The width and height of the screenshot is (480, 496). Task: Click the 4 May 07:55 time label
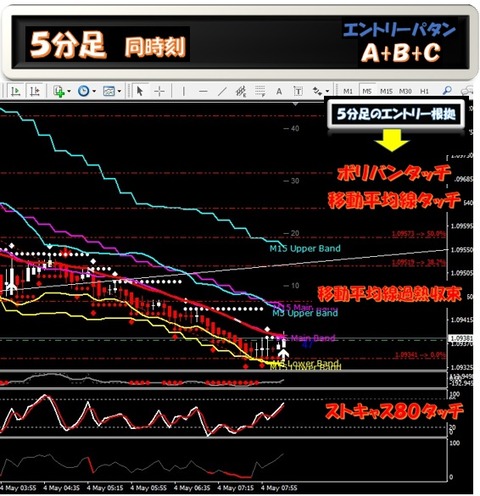click(279, 488)
